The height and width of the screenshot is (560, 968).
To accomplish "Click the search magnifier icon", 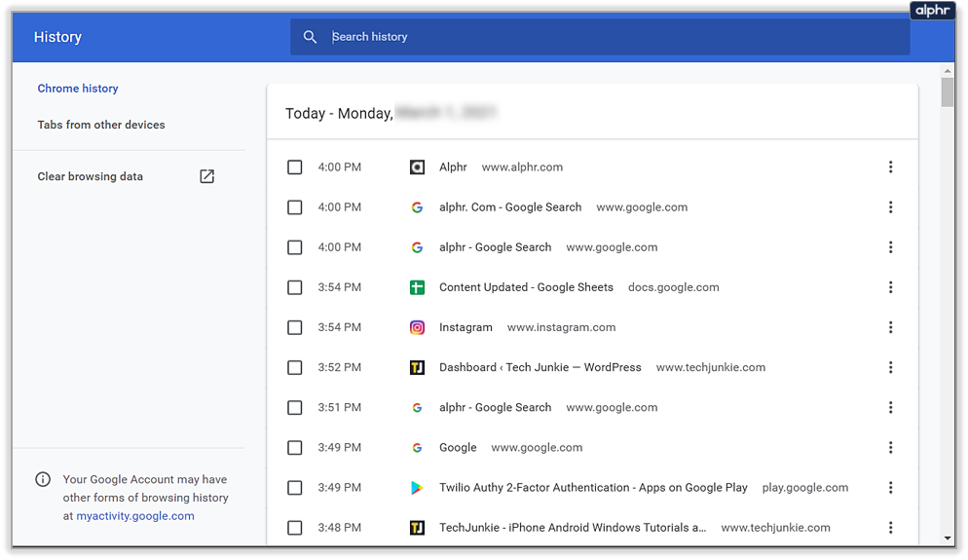I will point(310,37).
